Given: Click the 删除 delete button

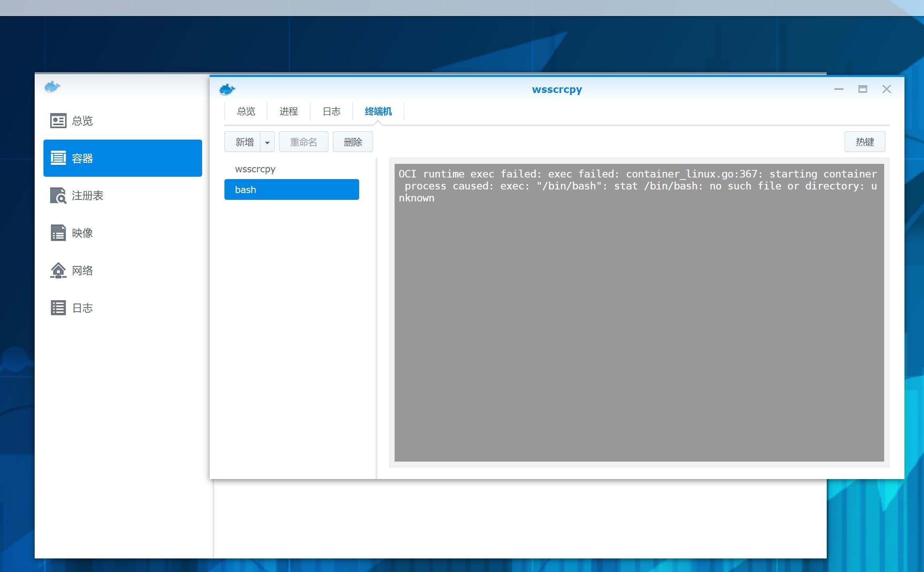Looking at the screenshot, I should click(353, 142).
